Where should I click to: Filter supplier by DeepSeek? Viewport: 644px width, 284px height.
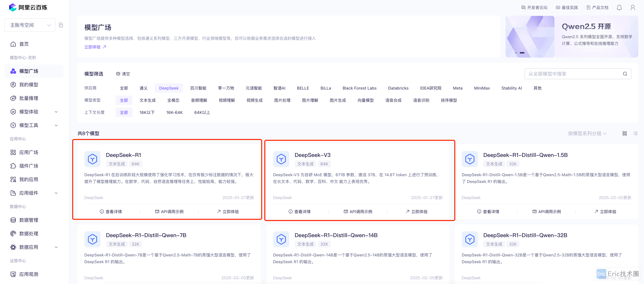[x=169, y=88]
